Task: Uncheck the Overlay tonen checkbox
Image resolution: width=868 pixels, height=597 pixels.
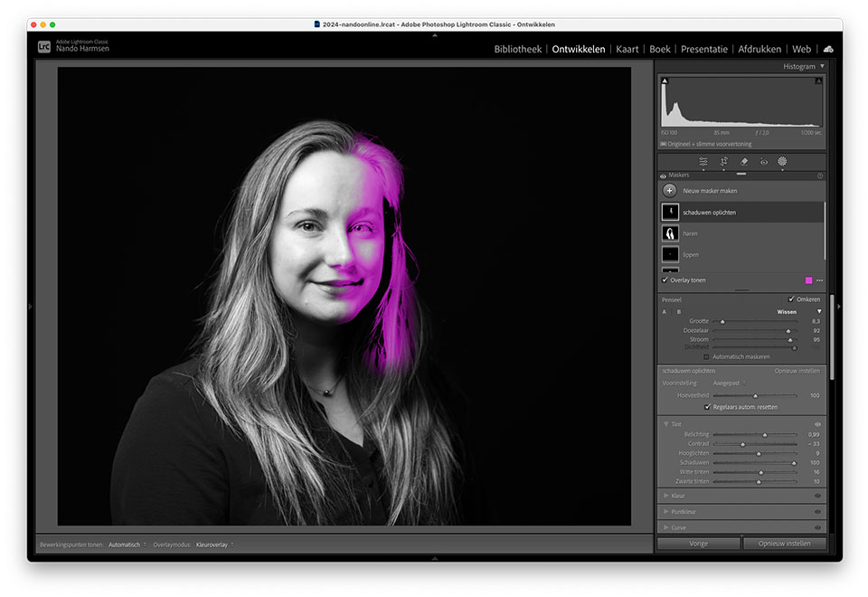Action: [665, 280]
